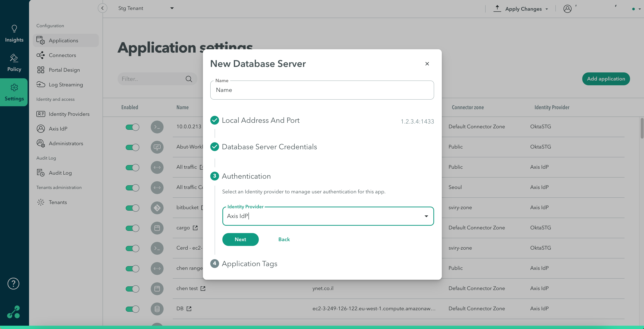Toggle off the cargo application

[x=132, y=228]
